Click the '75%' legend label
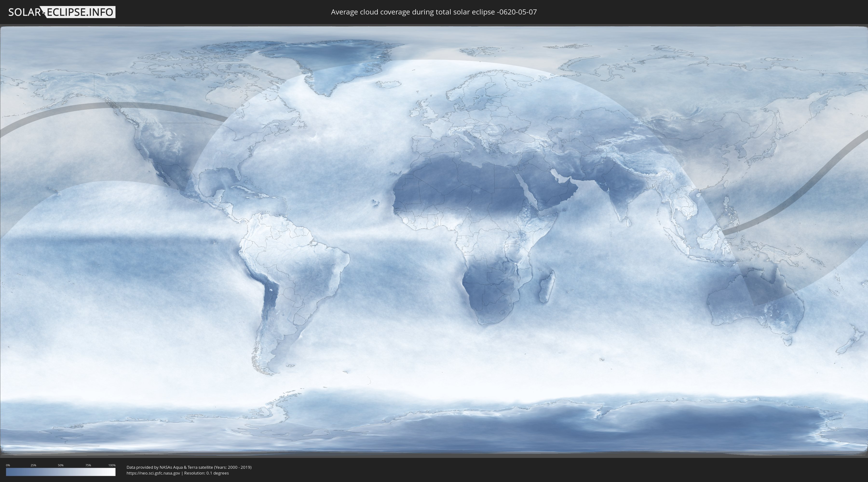Image resolution: width=868 pixels, height=482 pixels. (x=88, y=465)
